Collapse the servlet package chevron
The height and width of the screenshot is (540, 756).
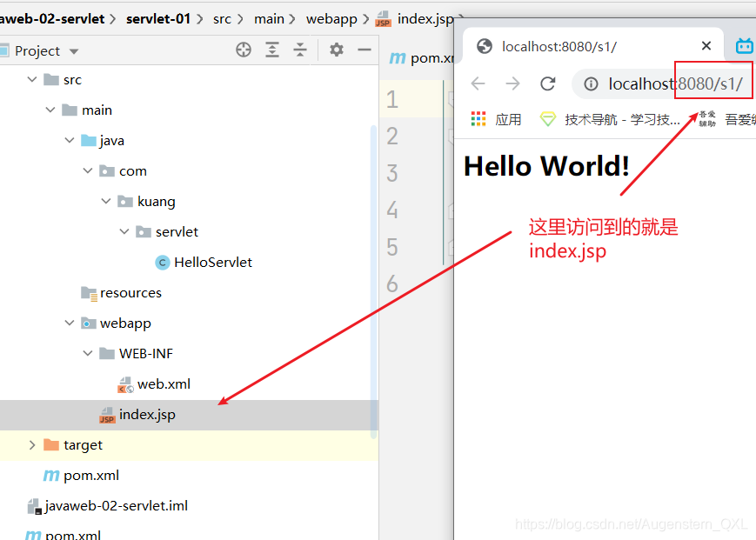[x=124, y=231]
